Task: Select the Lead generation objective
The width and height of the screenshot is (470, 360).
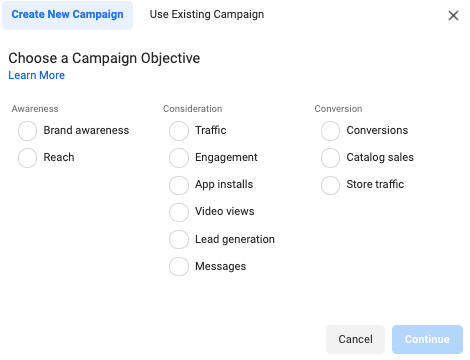Action: tap(179, 239)
